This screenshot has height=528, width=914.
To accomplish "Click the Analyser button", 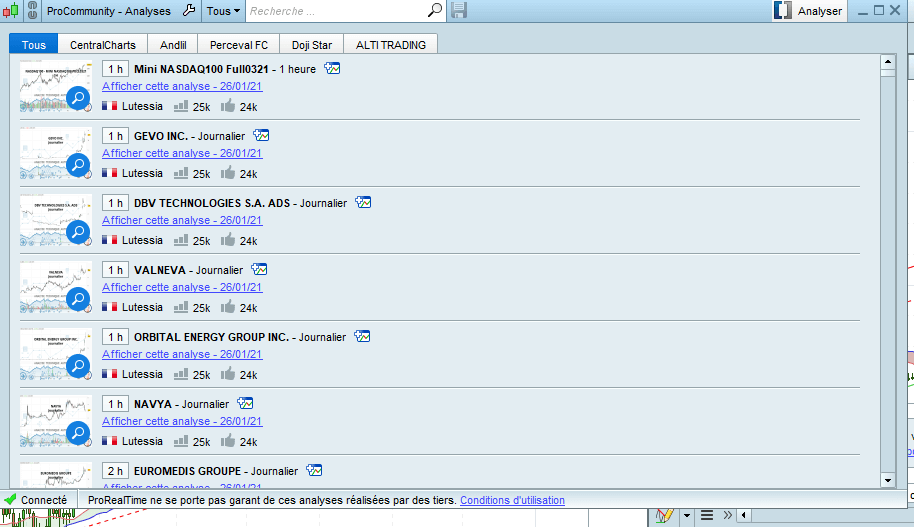I will (808, 10).
